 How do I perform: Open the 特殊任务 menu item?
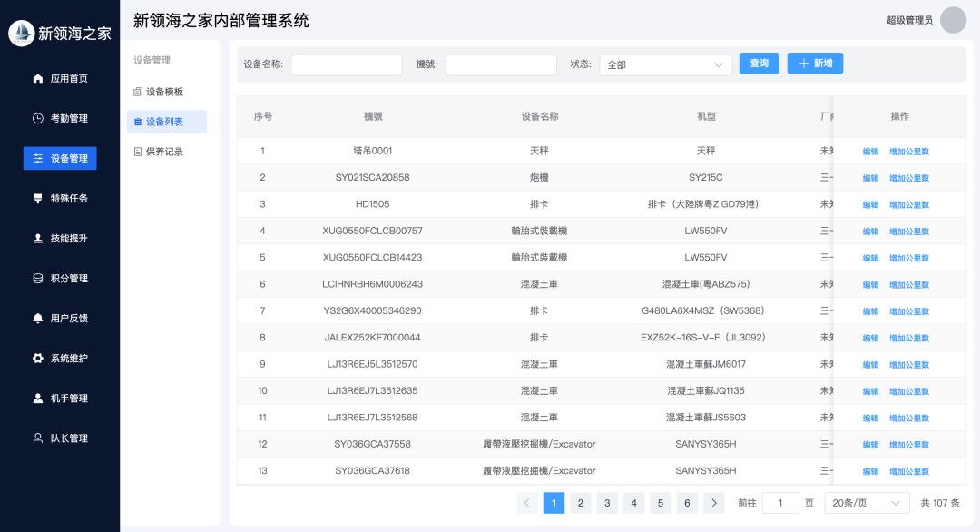[x=60, y=198]
